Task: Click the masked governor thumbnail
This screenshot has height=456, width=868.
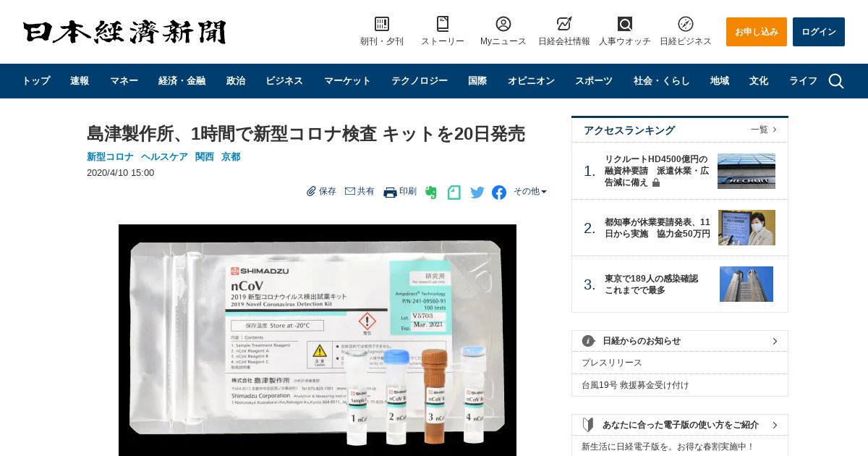Action: (746, 228)
